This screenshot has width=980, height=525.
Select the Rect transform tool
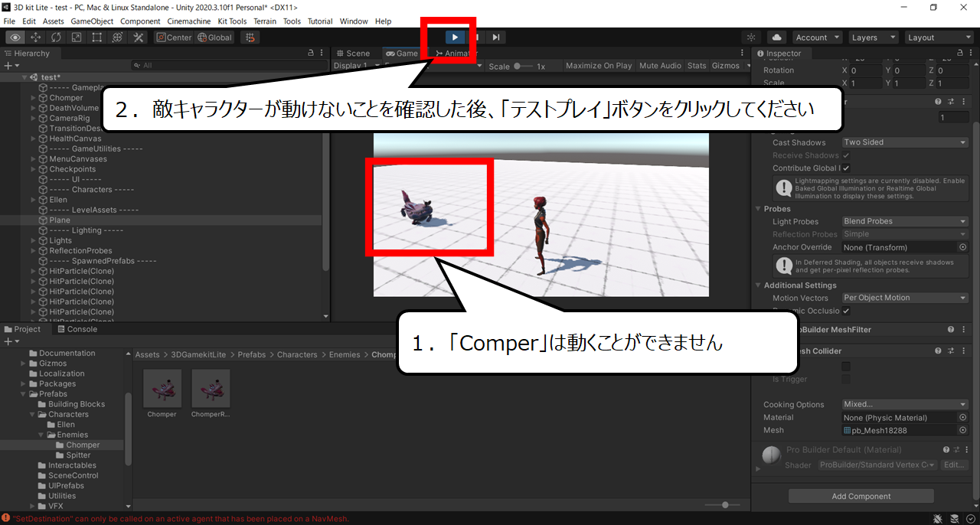tap(97, 37)
